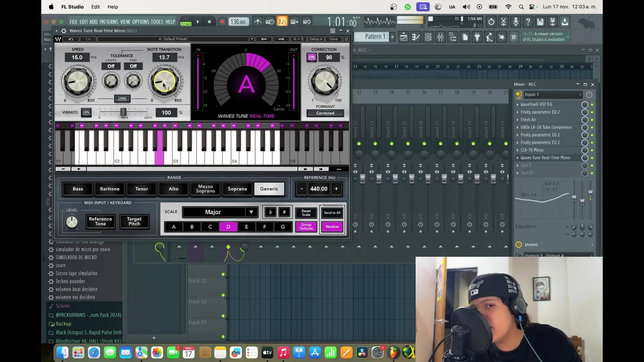Image resolution: width=644 pixels, height=362 pixels.
Task: Click the mixer latency clock icon
Action: pos(589,95)
